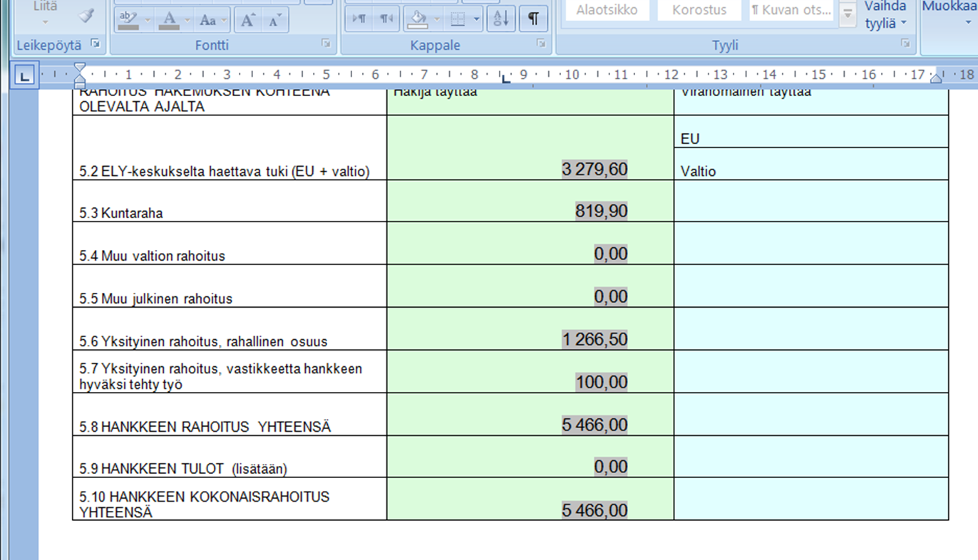
Task: Click '5.8 HANKKEEN RAHOITUS YHTEENSÄ' label
Action: (205, 427)
